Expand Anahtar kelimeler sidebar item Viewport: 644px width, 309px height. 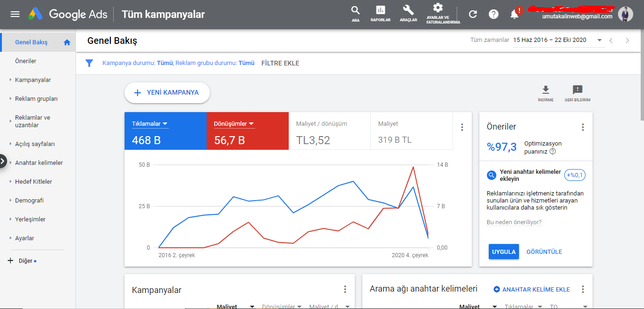pyautogui.click(x=39, y=163)
